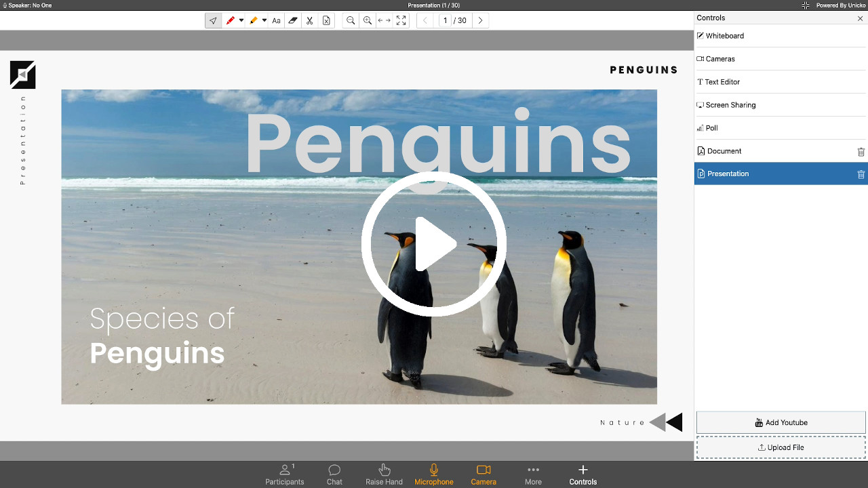Select the red pen drawing tool
This screenshot has height=488, width=868.
click(231, 20)
